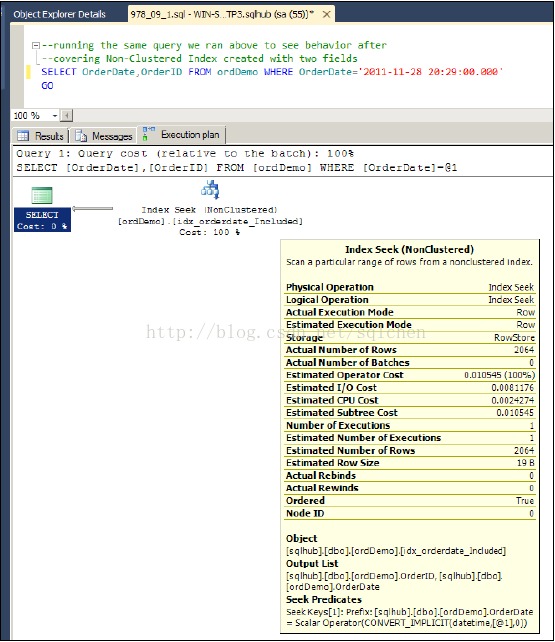Close the 978_09_1.sql query tab

(326, 15)
